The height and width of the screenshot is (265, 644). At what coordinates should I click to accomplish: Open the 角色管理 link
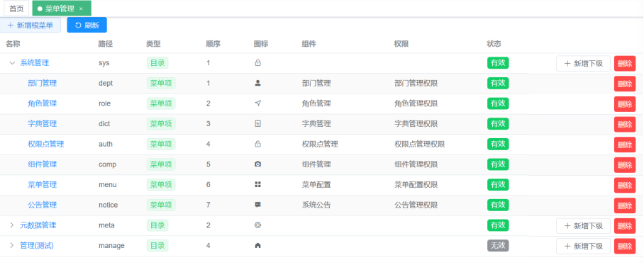click(x=43, y=103)
